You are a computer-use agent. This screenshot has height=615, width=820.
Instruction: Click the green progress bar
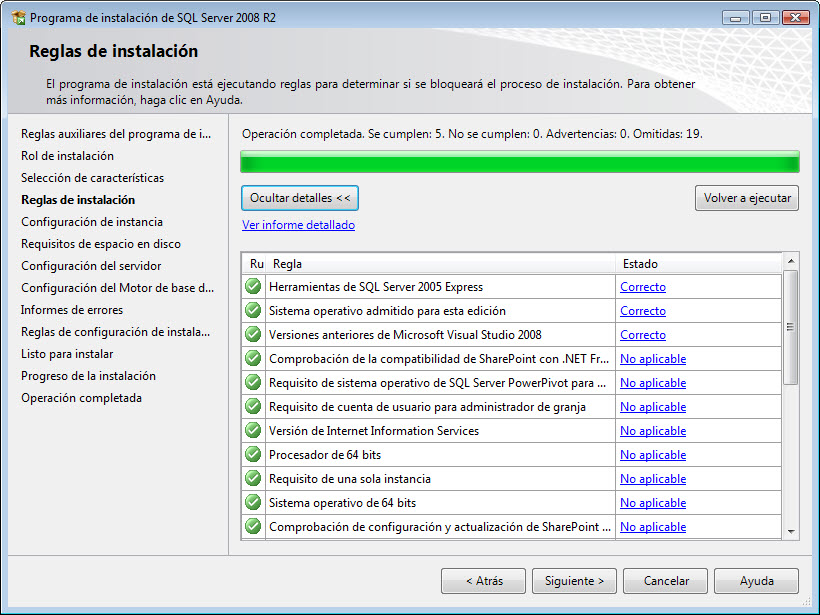520,162
